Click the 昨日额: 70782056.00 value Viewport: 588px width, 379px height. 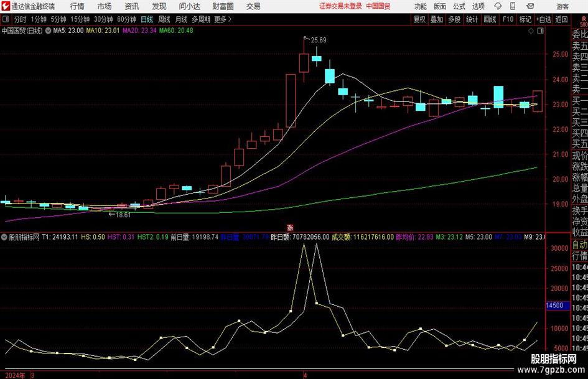[x=300, y=237]
